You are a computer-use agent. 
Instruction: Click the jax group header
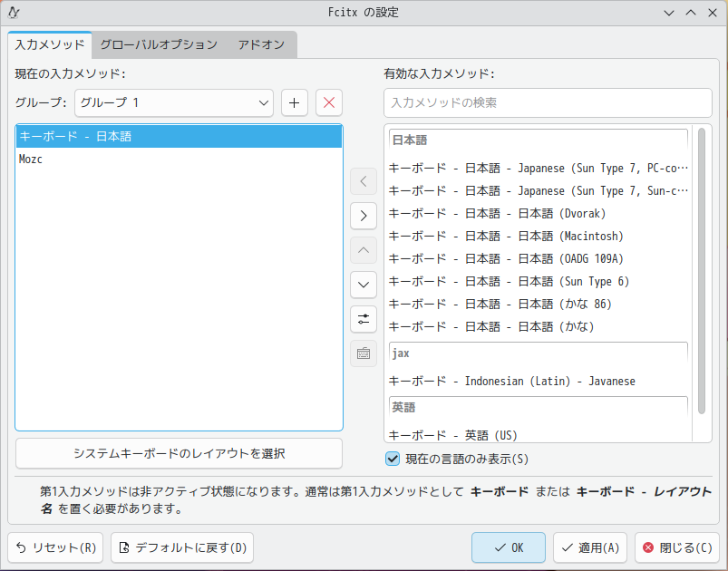pos(538,353)
